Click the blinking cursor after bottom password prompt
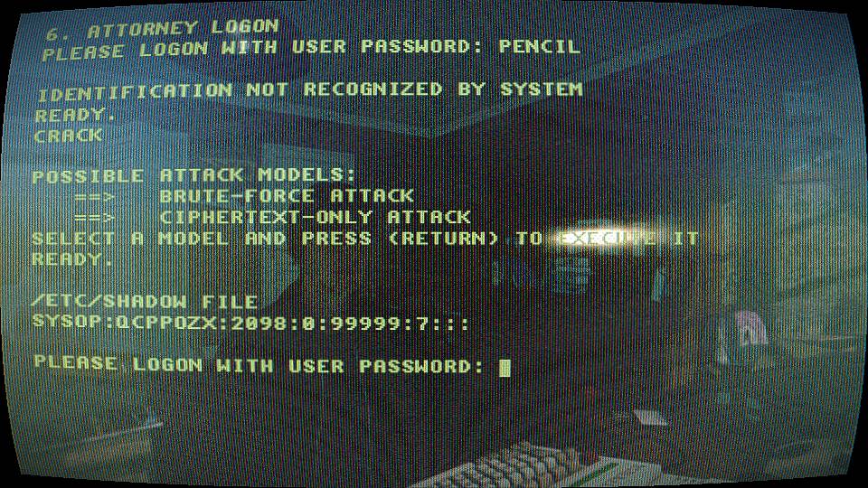This screenshot has width=868, height=488. 505,368
